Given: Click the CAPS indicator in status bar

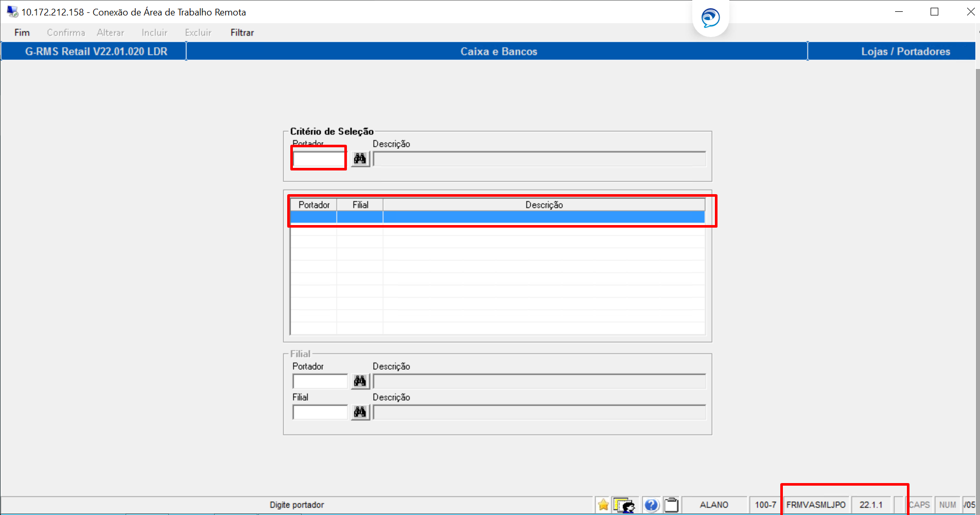Looking at the screenshot, I should click(x=919, y=505).
